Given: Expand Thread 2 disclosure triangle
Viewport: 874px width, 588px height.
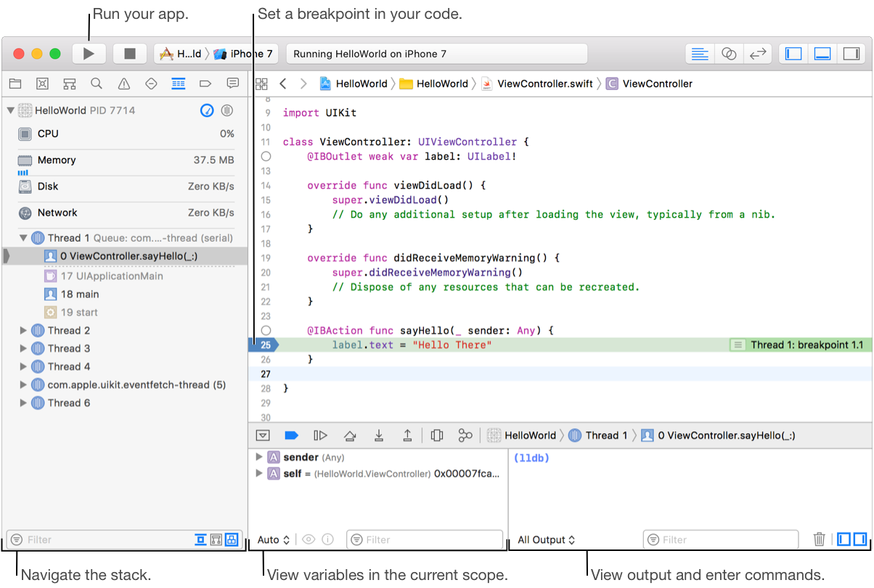Looking at the screenshot, I should (24, 330).
